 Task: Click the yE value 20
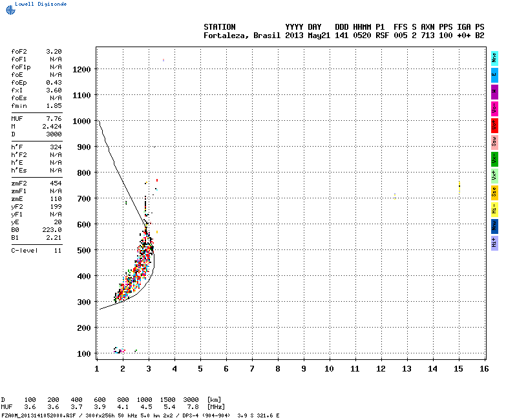tap(58, 222)
